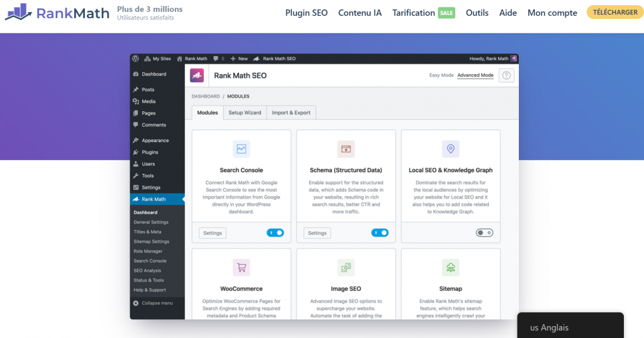Click the comments bubble icon in admin bar

pos(216,58)
